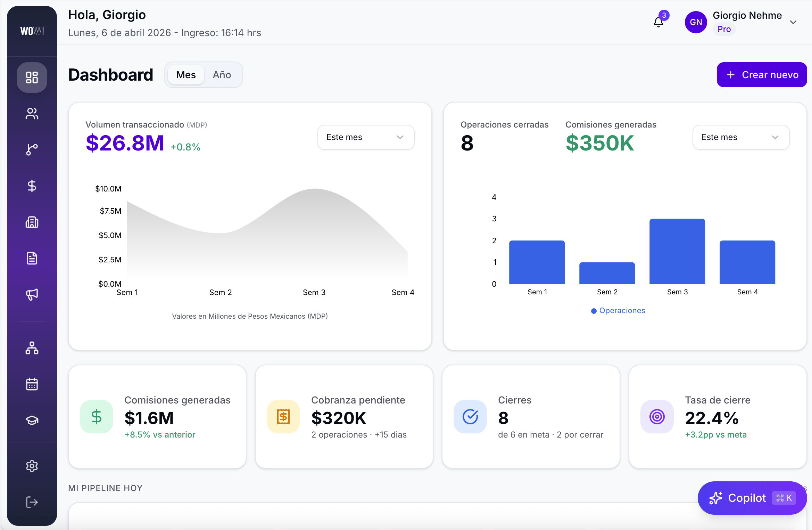Open the Este mes dropdown on Volumen transaccionado
Screen dimensions: 812x530
(x=365, y=137)
